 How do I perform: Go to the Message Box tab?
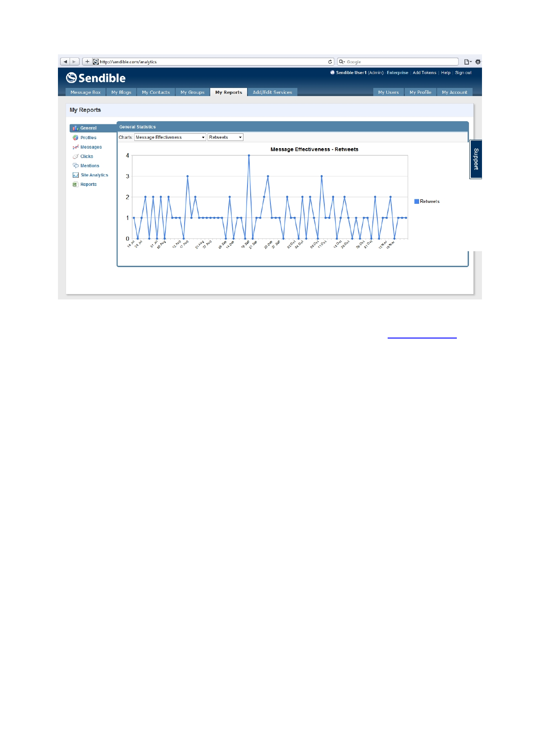(85, 92)
